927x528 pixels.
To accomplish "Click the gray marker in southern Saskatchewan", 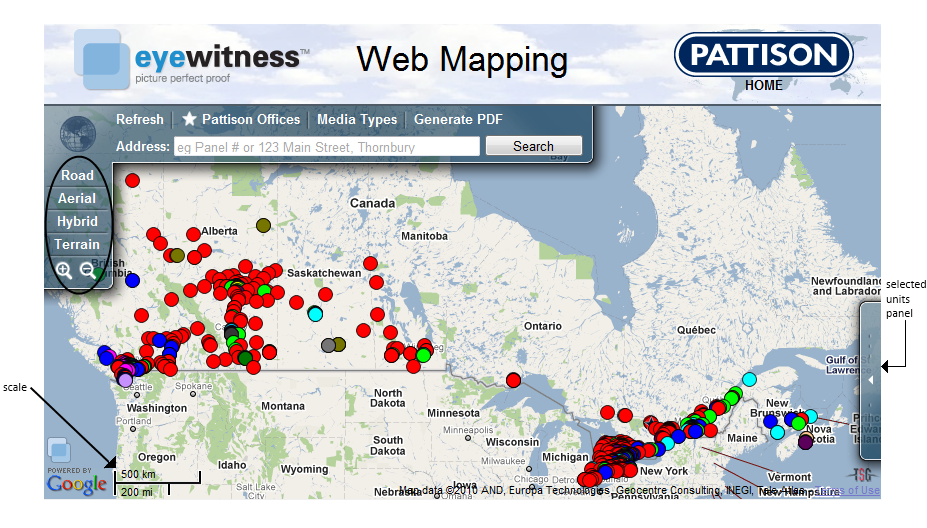I will 328,345.
